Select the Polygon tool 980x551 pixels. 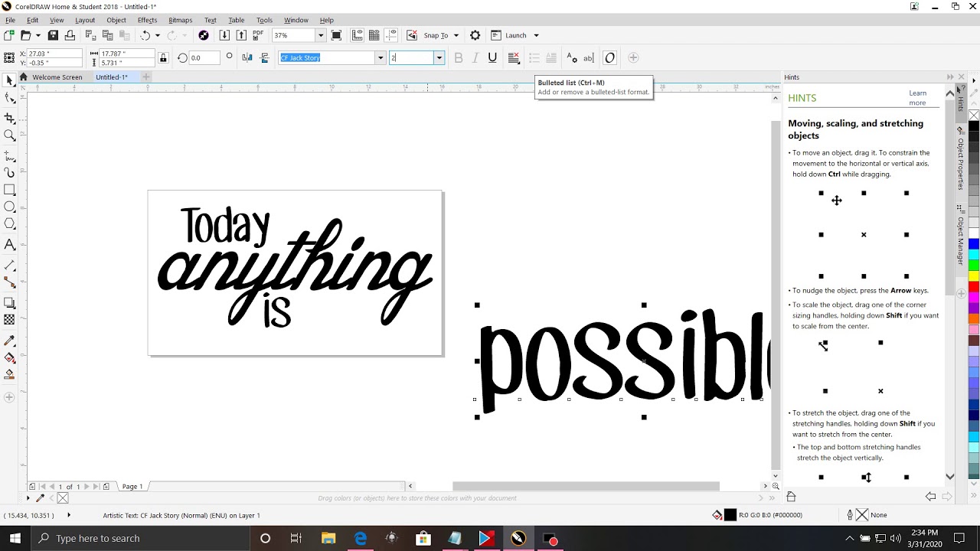tap(9, 224)
